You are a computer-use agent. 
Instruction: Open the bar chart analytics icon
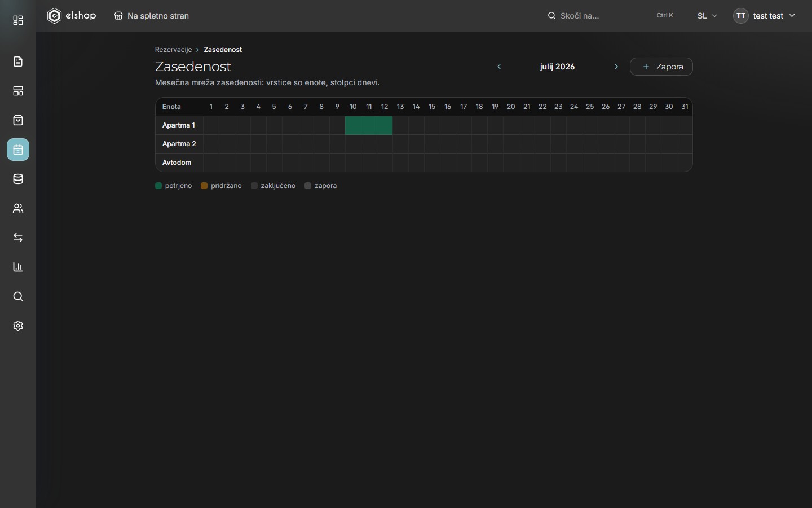click(x=18, y=267)
